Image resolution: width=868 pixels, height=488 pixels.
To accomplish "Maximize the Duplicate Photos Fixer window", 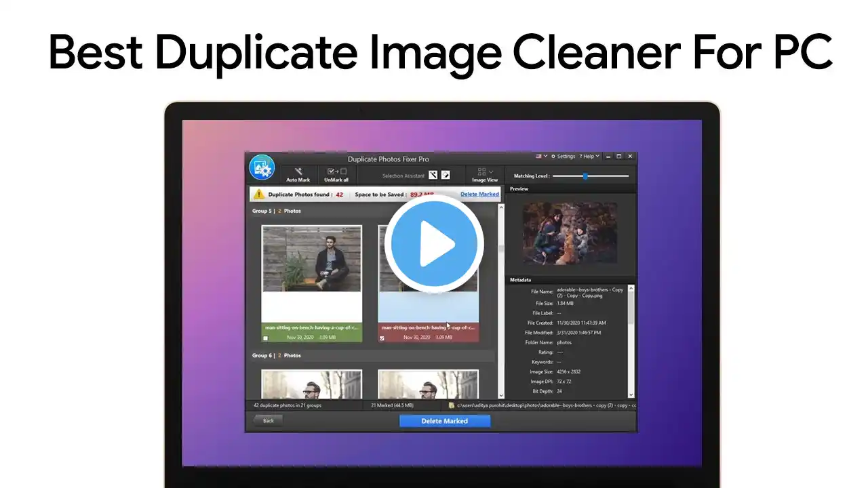I will point(618,157).
